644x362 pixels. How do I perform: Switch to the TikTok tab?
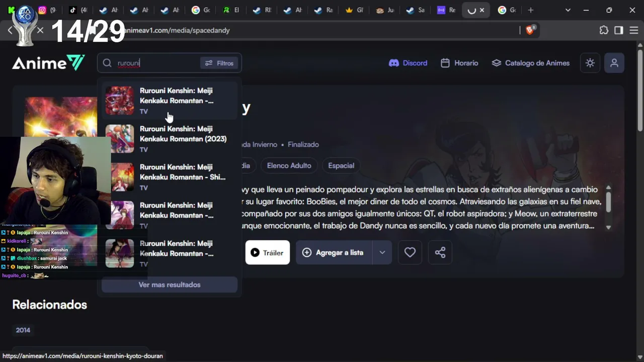click(77, 10)
